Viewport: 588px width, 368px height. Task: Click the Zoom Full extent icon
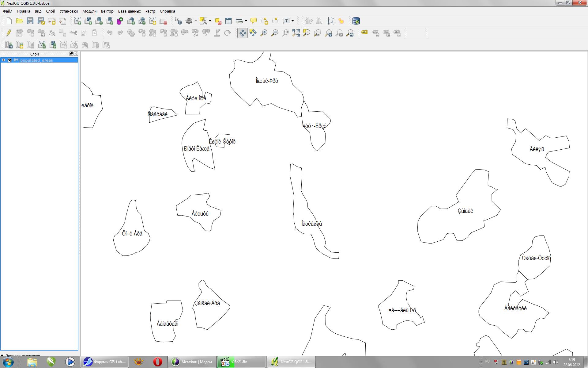point(296,33)
